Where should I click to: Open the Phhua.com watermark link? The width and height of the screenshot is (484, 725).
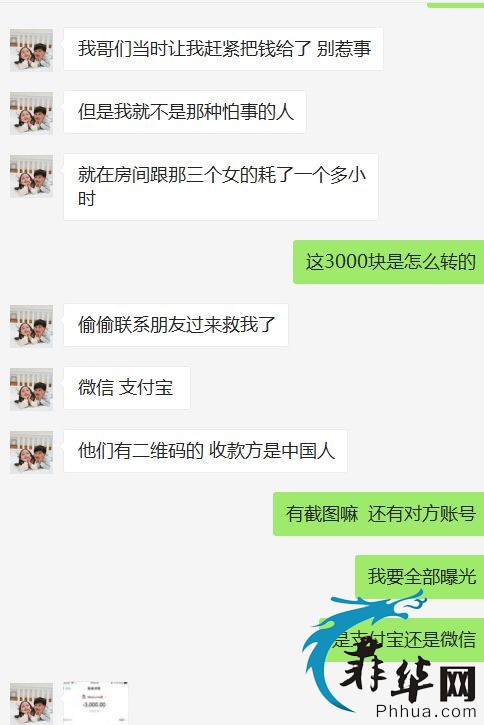point(426,712)
